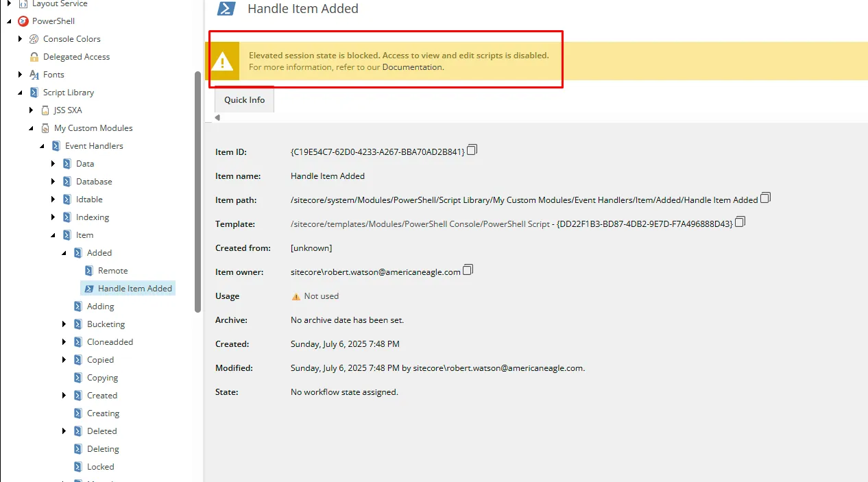Click the content tree vertical scrollbar
868x482 pixels.
point(198,192)
